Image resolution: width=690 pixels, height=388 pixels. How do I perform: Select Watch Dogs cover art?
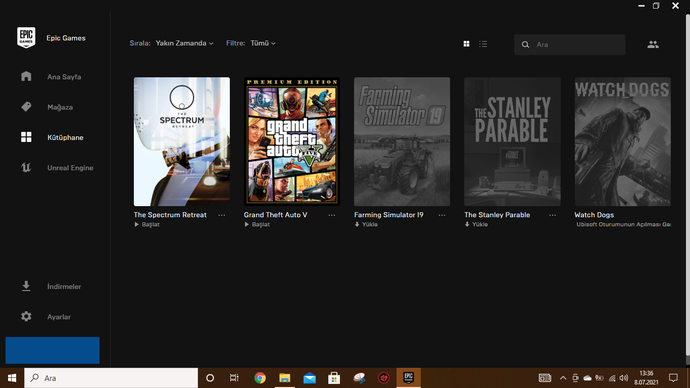[x=623, y=142]
